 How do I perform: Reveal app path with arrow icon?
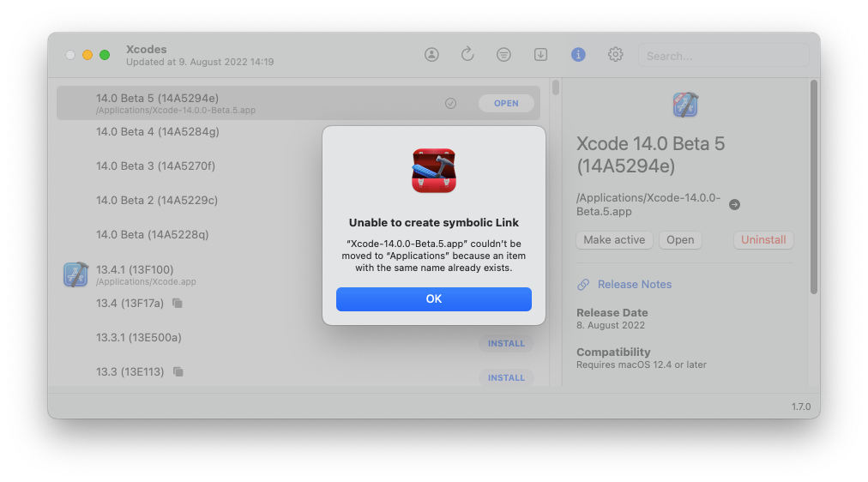coord(734,205)
